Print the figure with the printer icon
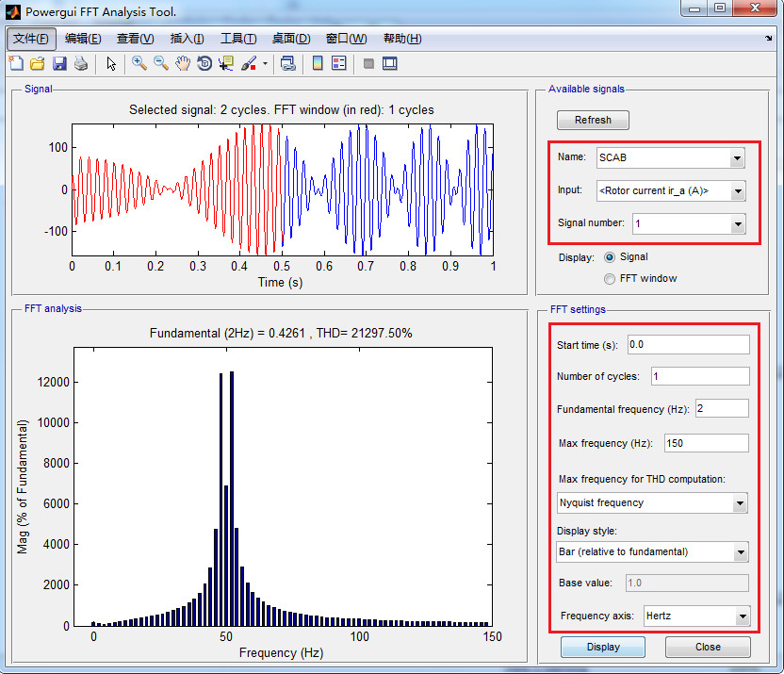This screenshot has height=674, width=784. (81, 64)
